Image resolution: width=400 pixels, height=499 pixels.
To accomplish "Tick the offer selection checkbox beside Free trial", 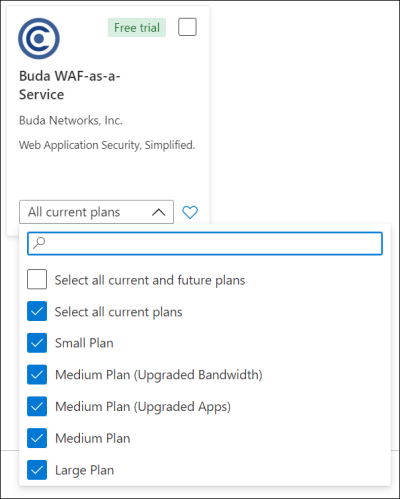I will (x=187, y=27).
